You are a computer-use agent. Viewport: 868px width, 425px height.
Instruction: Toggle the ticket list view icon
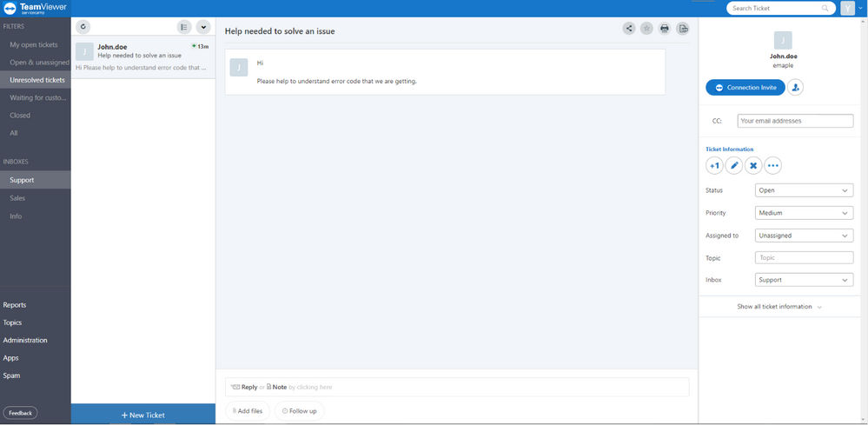(x=184, y=27)
